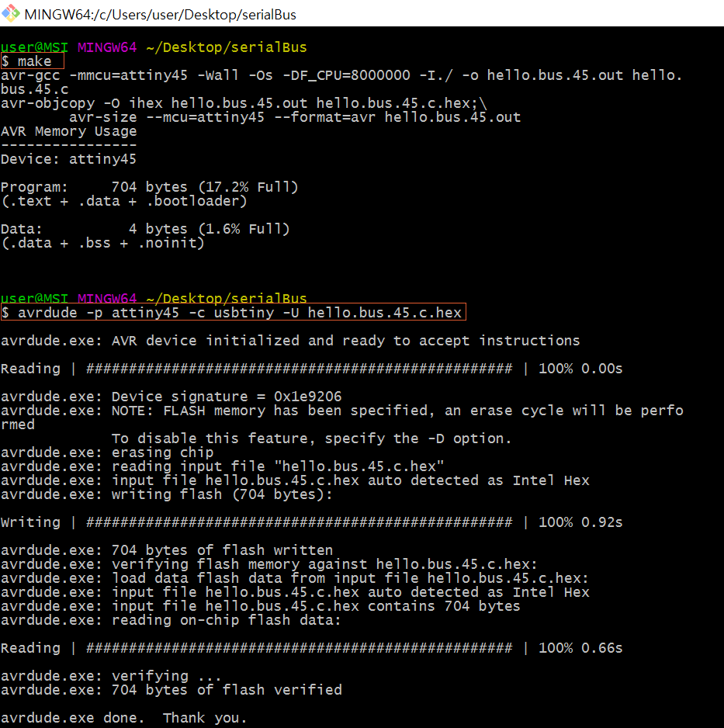The height and width of the screenshot is (728, 724).
Task: Click the second user@MSI prompt above avrdude command
Action: click(x=154, y=298)
